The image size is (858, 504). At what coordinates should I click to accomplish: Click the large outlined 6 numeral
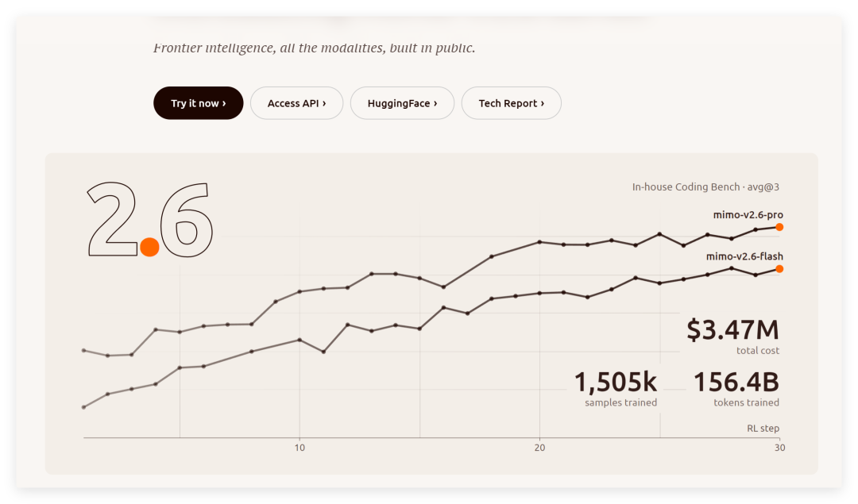pyautogui.click(x=186, y=220)
